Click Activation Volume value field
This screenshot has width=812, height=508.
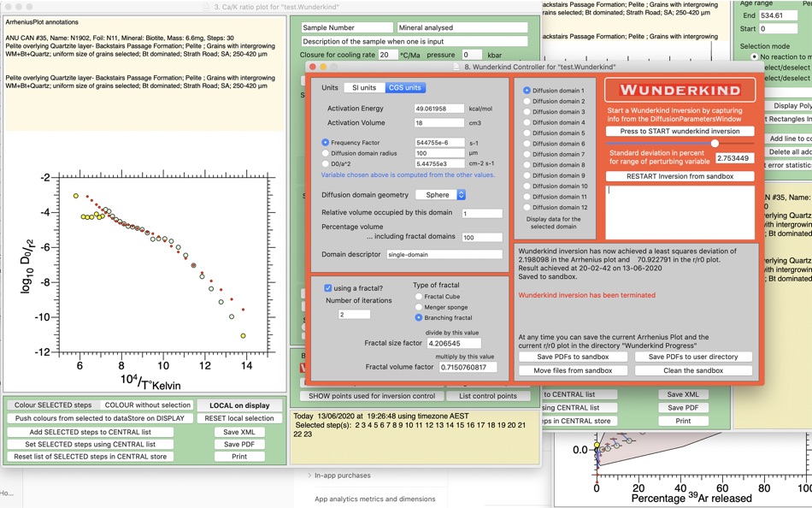pos(439,123)
